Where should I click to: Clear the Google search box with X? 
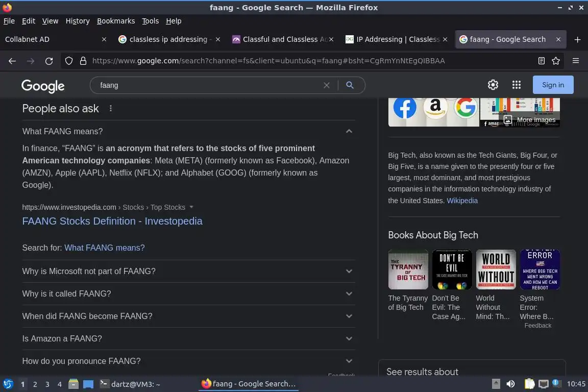(327, 85)
